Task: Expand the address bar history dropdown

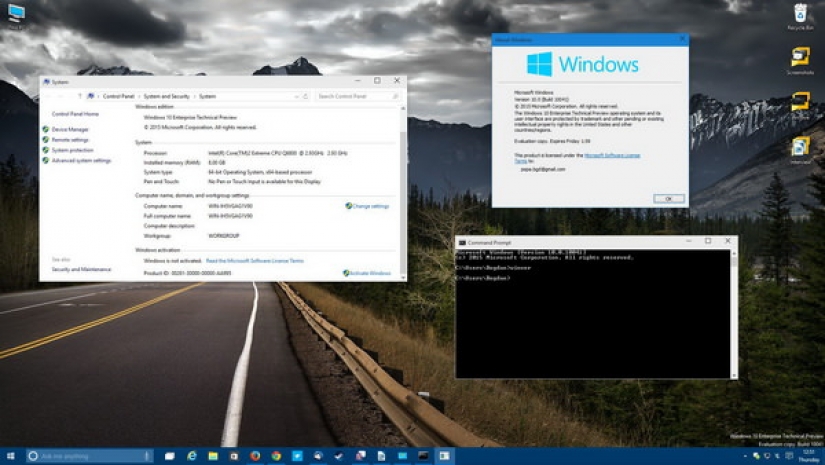Action: click(x=296, y=97)
